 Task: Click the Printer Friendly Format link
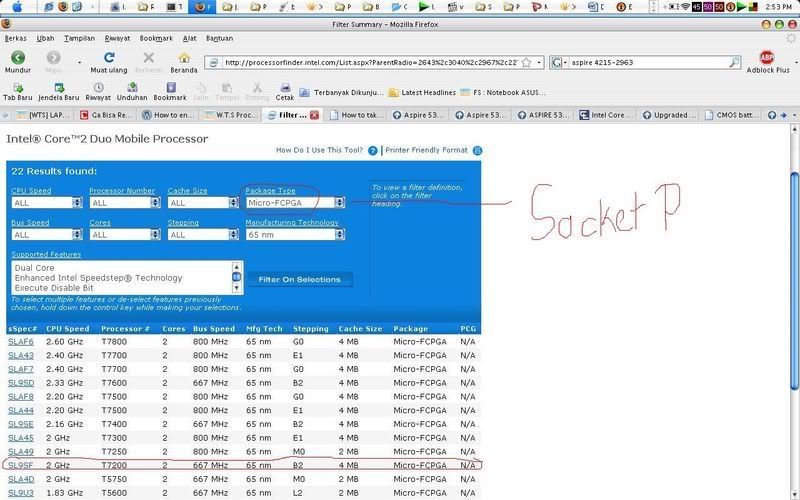pos(427,150)
